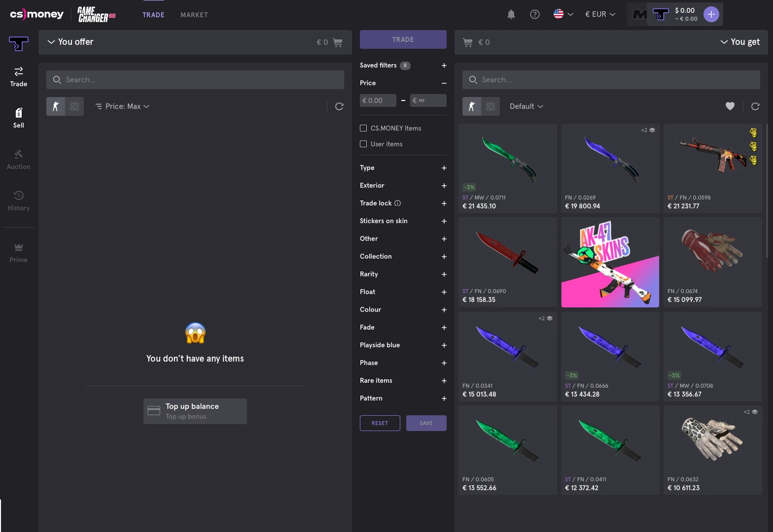
Task: Open the Price: Max sort dropdown
Action: click(123, 106)
